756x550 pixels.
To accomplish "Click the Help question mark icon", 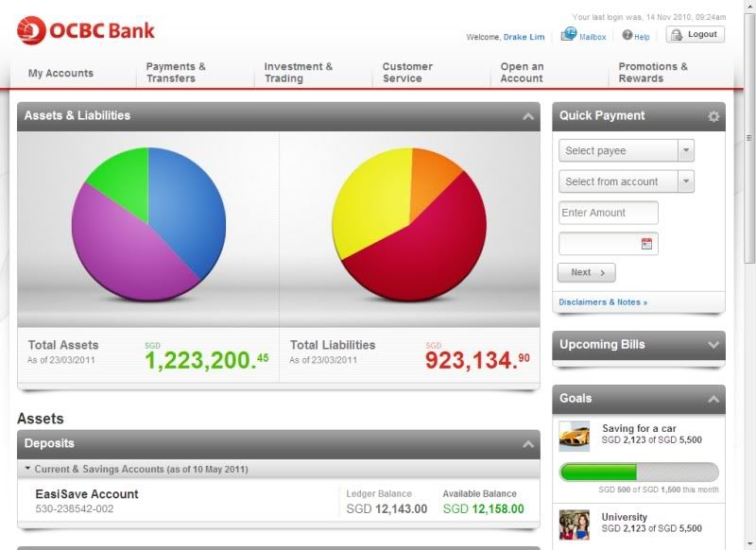I will (x=627, y=35).
